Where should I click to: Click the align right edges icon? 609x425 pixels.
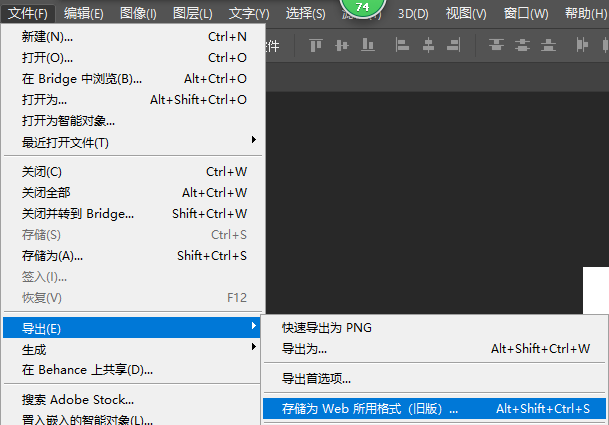[x=454, y=45]
